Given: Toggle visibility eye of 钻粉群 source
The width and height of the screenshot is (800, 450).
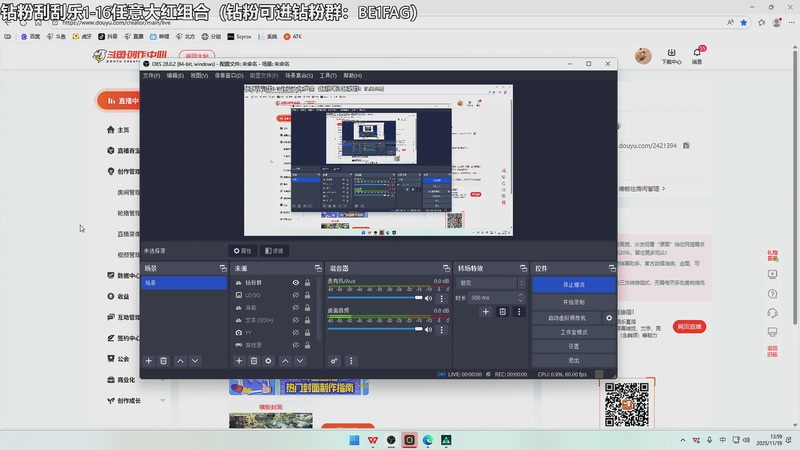Looking at the screenshot, I should (x=296, y=283).
